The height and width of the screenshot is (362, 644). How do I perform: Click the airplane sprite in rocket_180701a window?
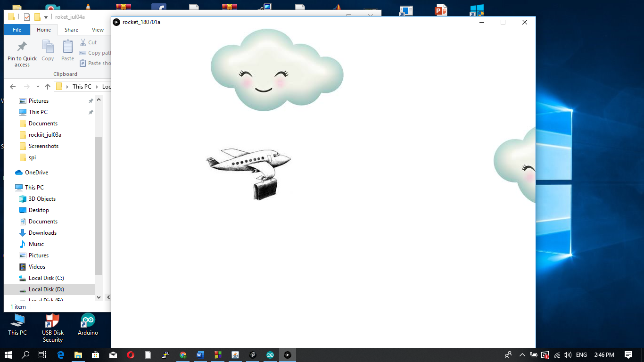click(248, 174)
